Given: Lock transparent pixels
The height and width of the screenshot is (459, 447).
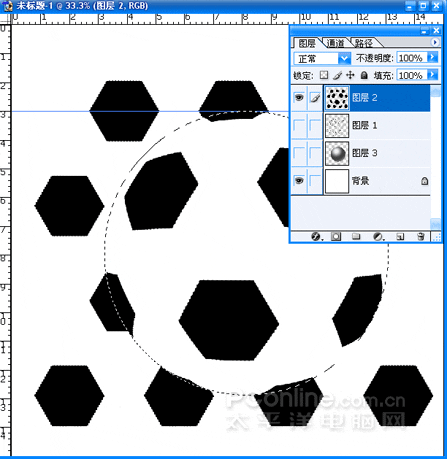Looking at the screenshot, I should (324, 75).
